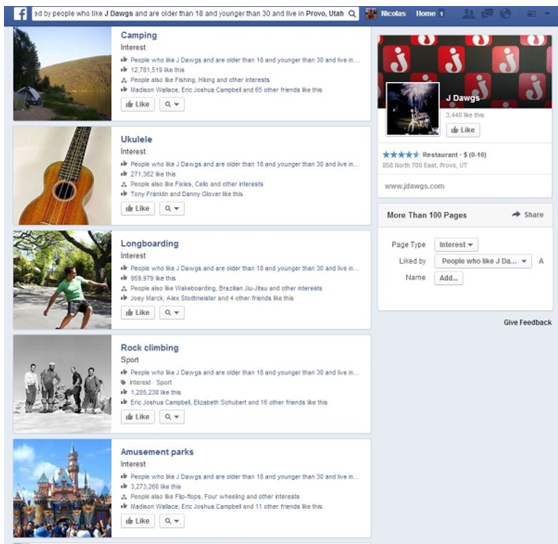Click the Name Add... button
This screenshot has height=544, width=558.
448,278
